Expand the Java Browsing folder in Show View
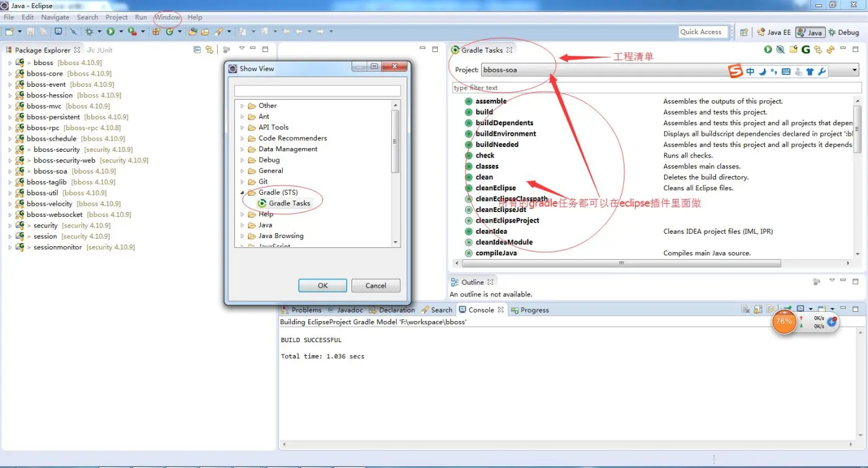The height and width of the screenshot is (468, 868). pos(242,236)
